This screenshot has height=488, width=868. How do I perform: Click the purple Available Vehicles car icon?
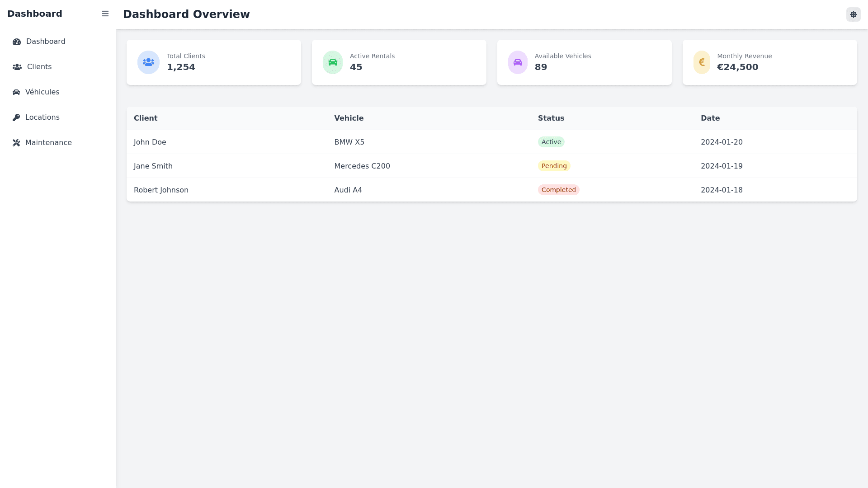coord(518,62)
